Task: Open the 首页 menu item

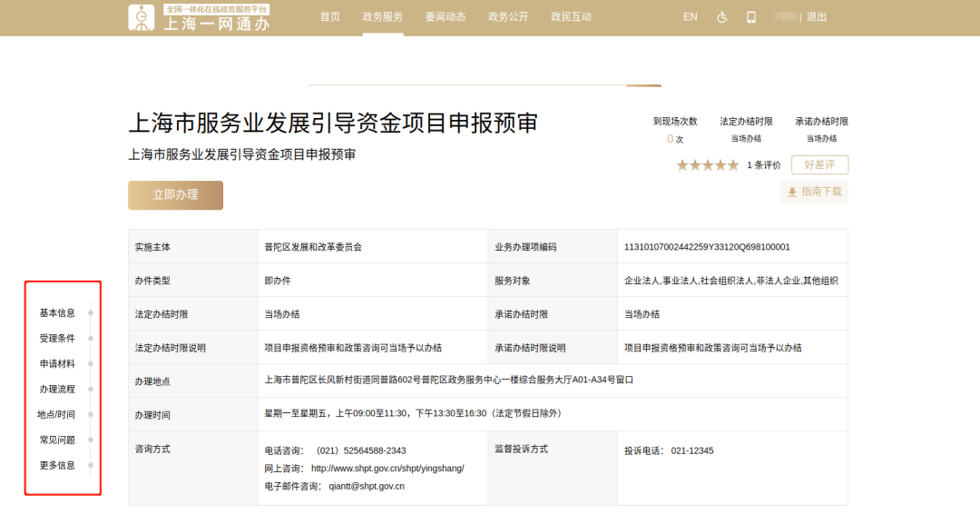Action: [x=330, y=17]
